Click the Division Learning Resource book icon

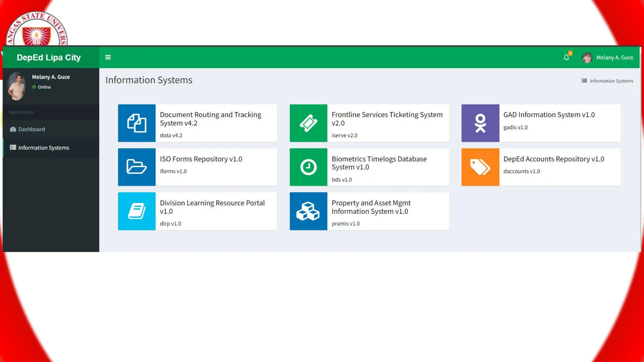coord(136,211)
